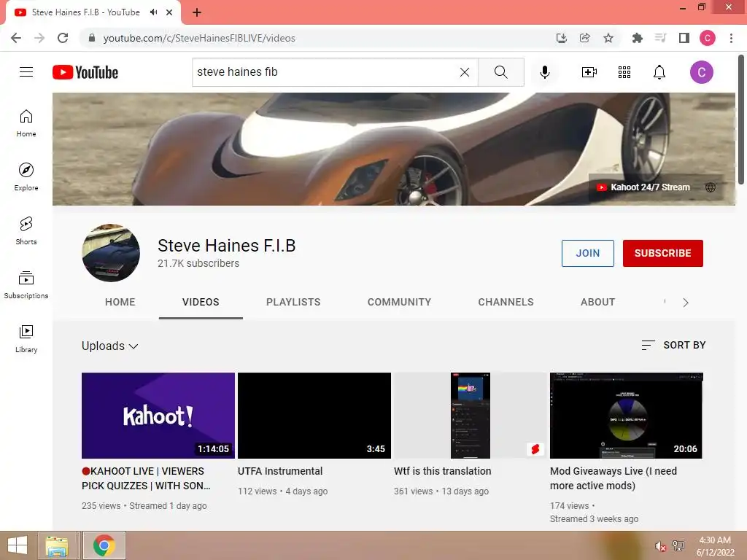Open the network tray icon
The height and width of the screenshot is (560, 747).
[x=678, y=546]
